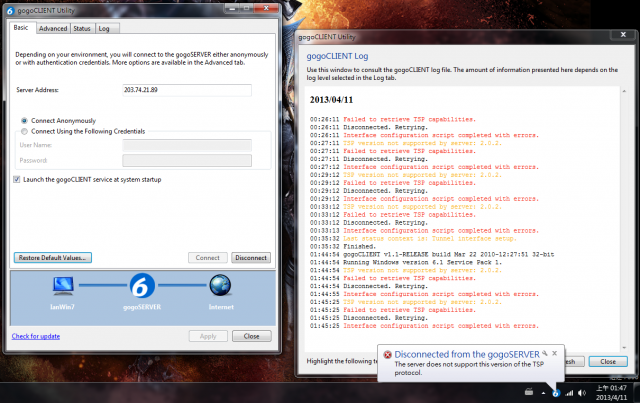Image resolution: width=640 pixels, height=403 pixels.
Task: Click the Server Address input field
Action: pyautogui.click(x=187, y=90)
